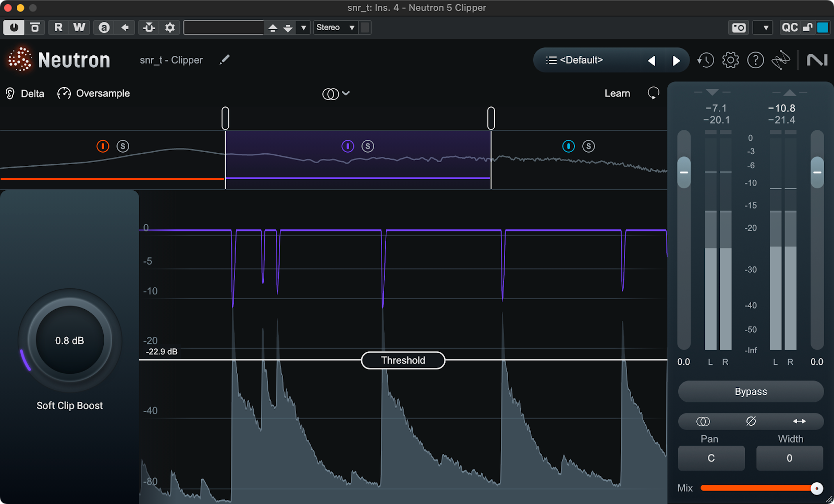Expand the channel mode dropdown with linked circles
The image size is (834, 504).
click(336, 94)
